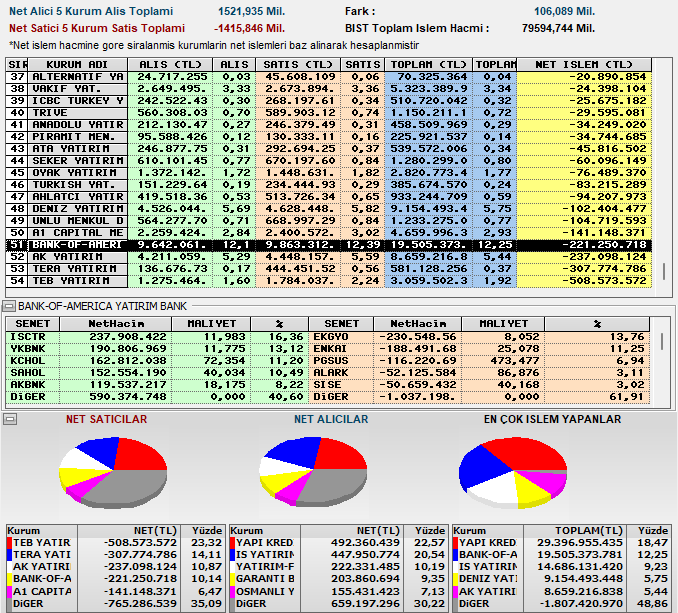Click the ISCTR stock row

[x=157, y=337]
